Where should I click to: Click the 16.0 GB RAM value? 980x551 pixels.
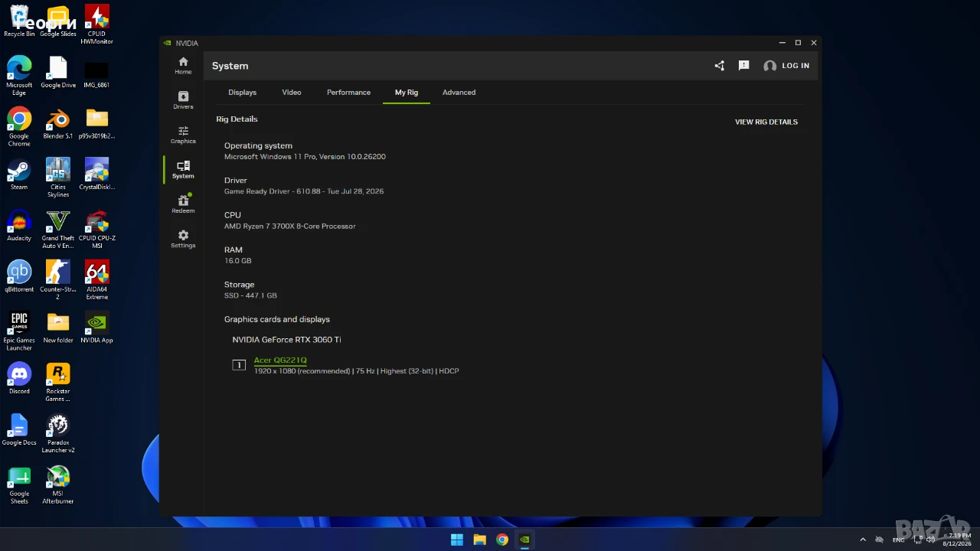(238, 261)
